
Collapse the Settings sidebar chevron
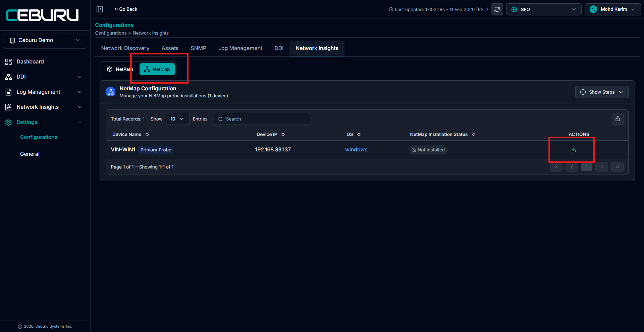80,122
